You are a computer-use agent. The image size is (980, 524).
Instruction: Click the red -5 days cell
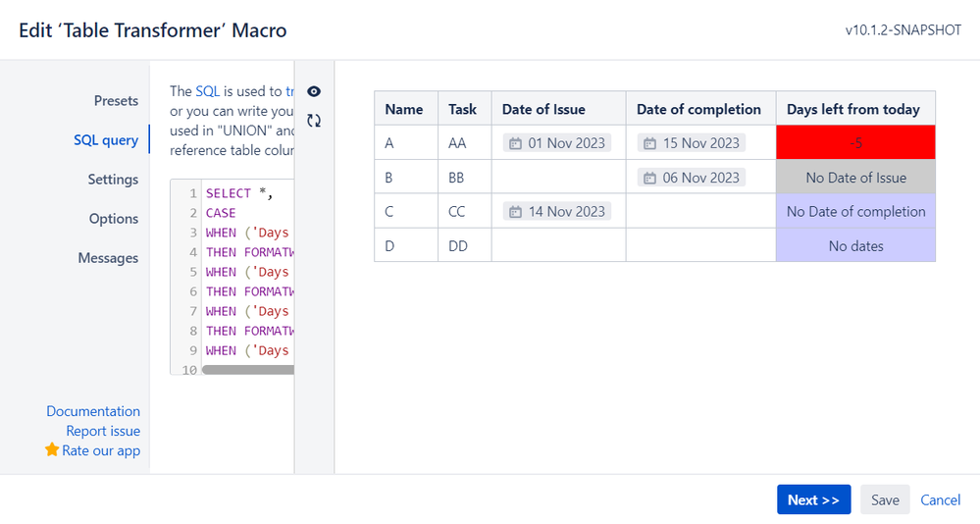click(855, 143)
